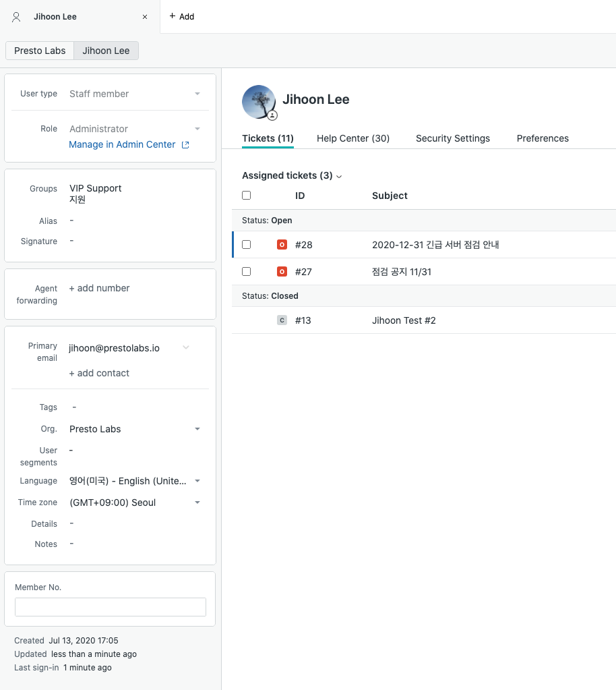The width and height of the screenshot is (616, 690).
Task: Expand the primary email options chevron
Action: (186, 347)
